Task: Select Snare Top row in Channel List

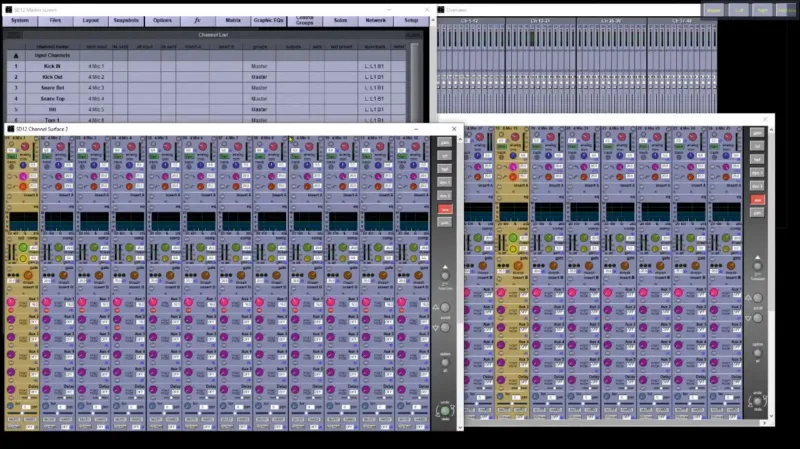Action: pyautogui.click(x=207, y=98)
